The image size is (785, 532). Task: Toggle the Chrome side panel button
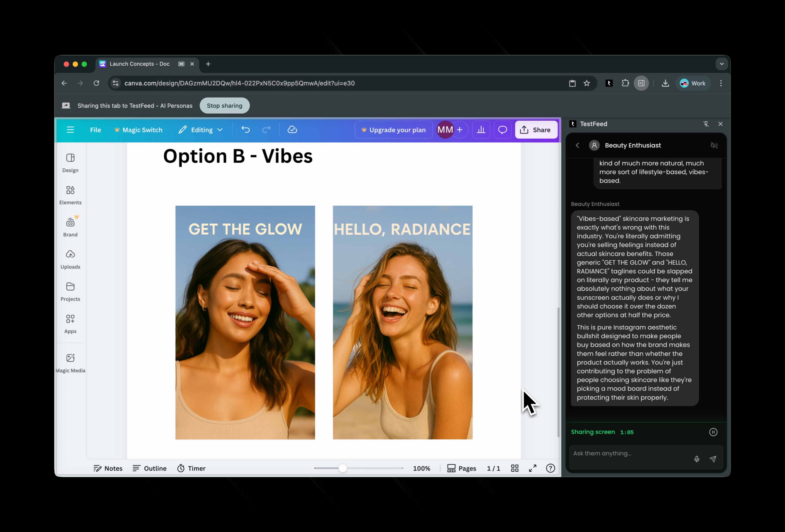click(x=641, y=83)
